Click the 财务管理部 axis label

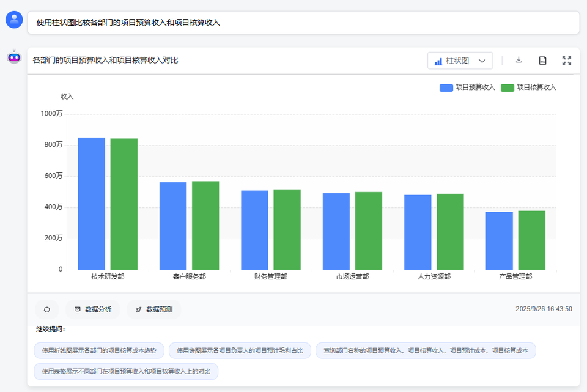pos(271,276)
